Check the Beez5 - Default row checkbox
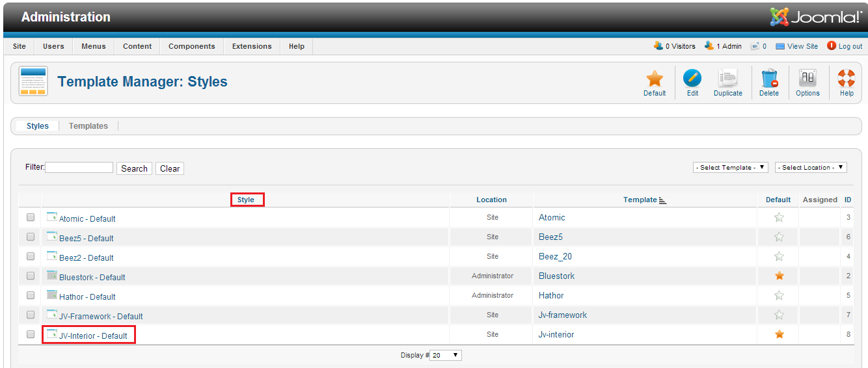Viewport: 868px width, 368px height. click(x=31, y=237)
